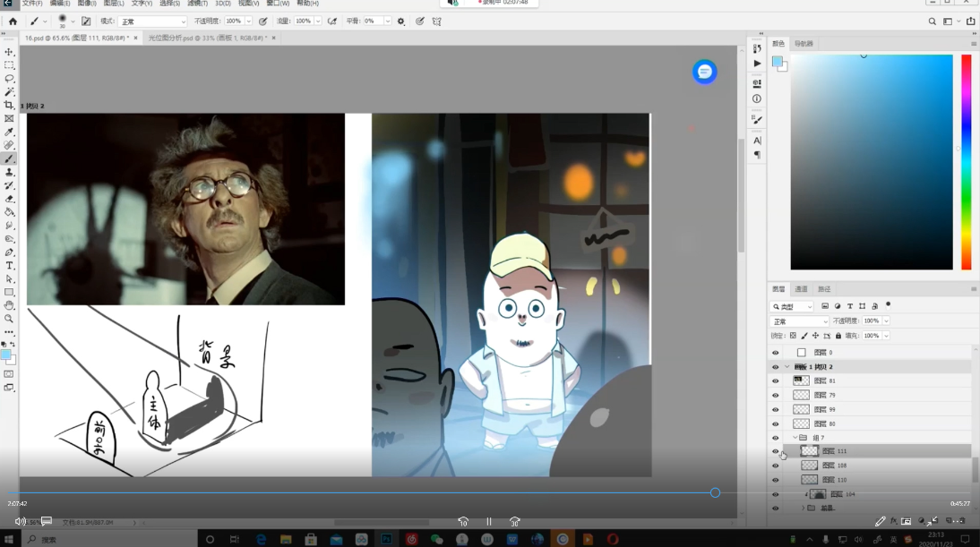Open the brush preset picker dropdown

tap(73, 21)
